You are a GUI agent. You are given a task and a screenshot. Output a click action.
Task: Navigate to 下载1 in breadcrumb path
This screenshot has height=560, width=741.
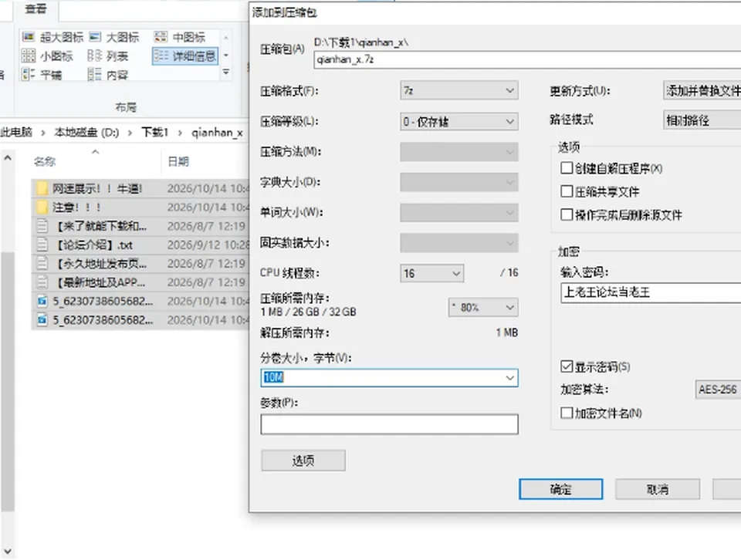155,132
